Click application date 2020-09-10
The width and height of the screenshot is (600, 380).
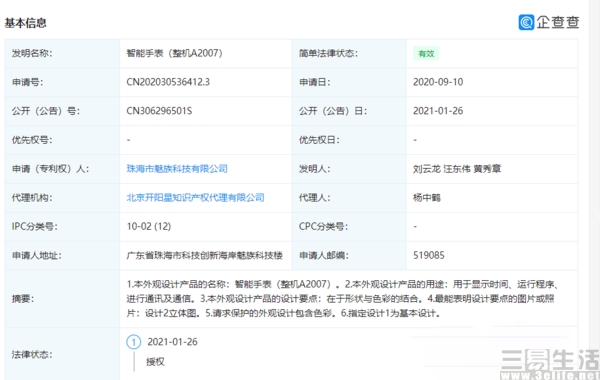tap(438, 82)
